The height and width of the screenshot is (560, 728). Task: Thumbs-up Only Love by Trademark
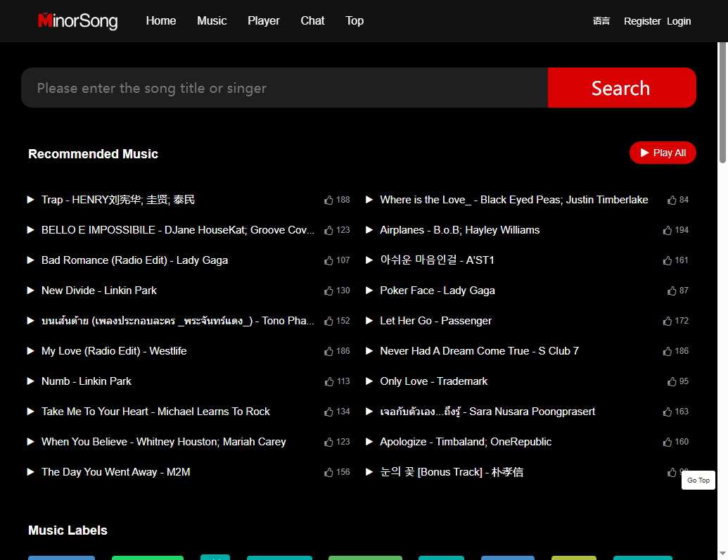tap(672, 381)
